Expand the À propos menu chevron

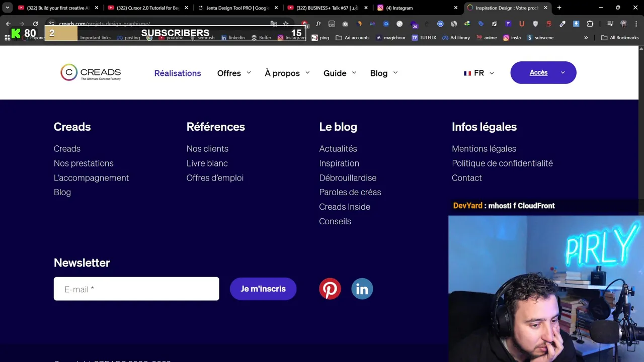[x=307, y=73]
